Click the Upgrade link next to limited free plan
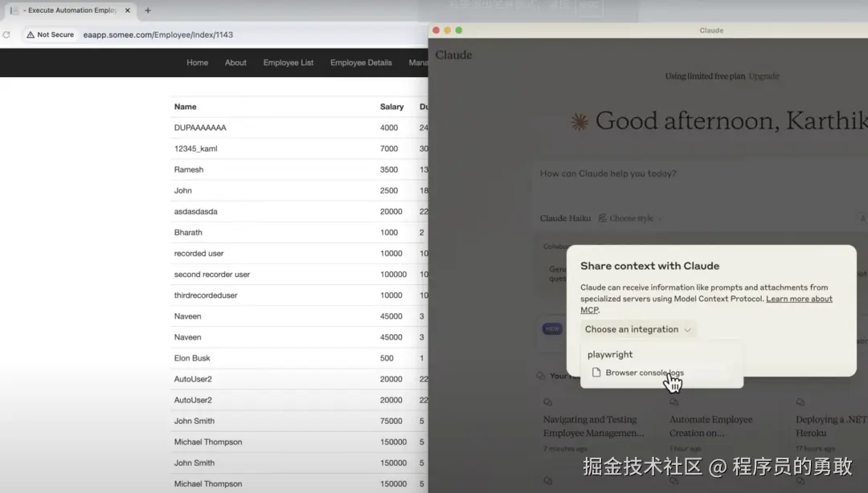The width and height of the screenshot is (868, 493). [764, 76]
